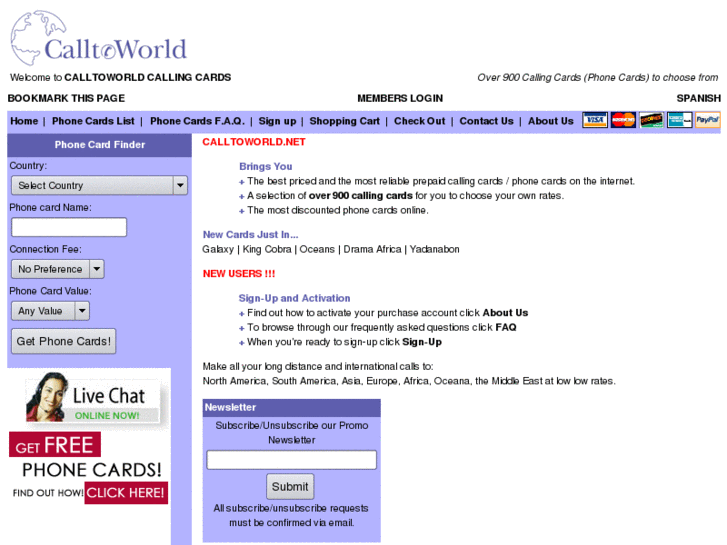Viewport: 727px width, 545px height.
Task: Go to Home in navigation bar
Action: [24, 121]
